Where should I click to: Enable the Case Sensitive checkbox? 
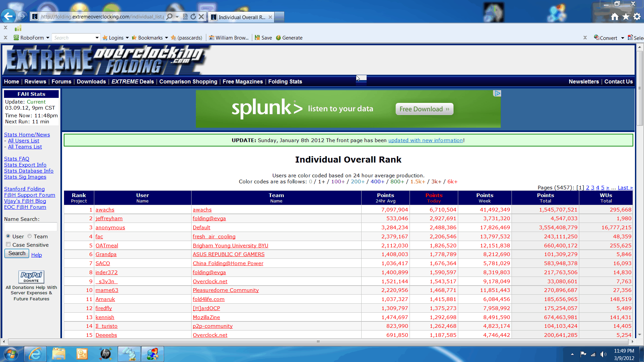pos(8,245)
